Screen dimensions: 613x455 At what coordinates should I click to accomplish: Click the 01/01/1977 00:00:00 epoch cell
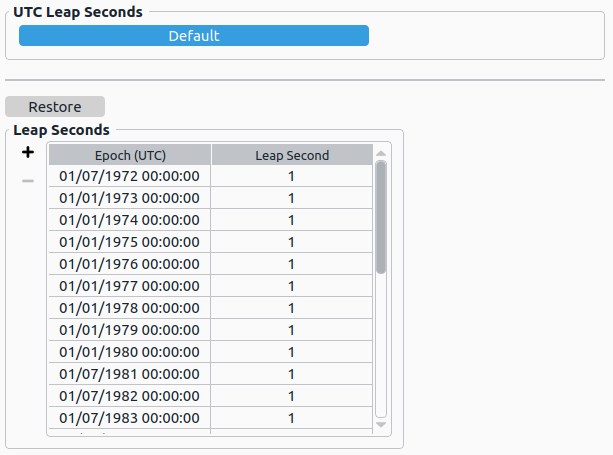130,286
